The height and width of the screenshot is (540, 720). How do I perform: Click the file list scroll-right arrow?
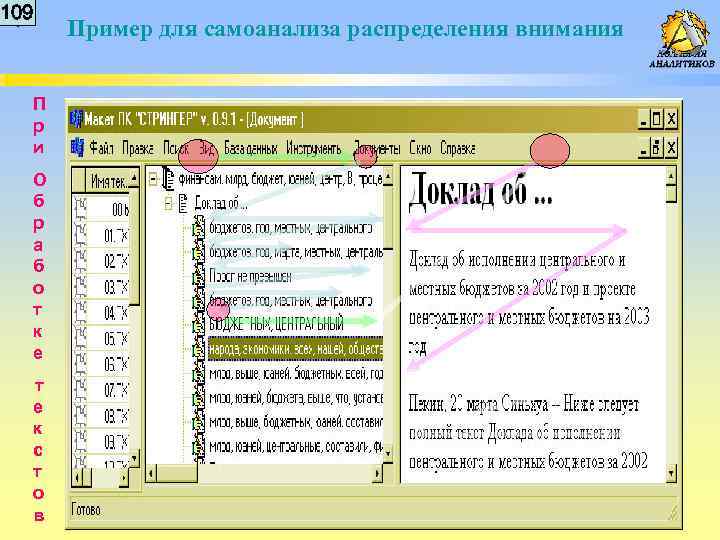point(124,478)
